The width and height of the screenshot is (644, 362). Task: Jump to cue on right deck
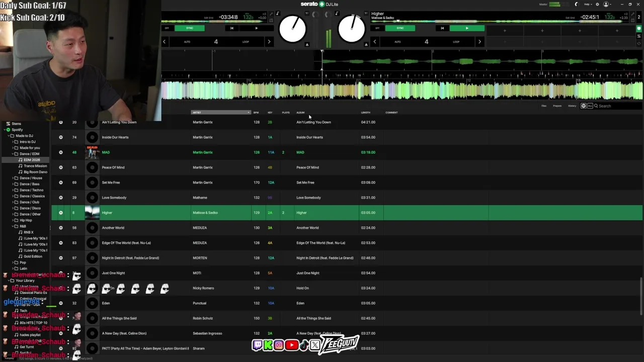pos(442,28)
